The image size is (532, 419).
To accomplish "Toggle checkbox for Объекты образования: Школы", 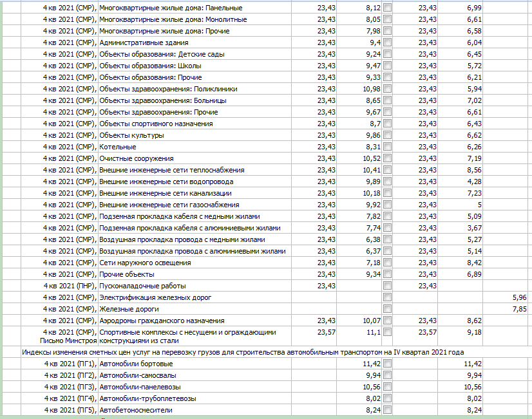I will [387, 66].
